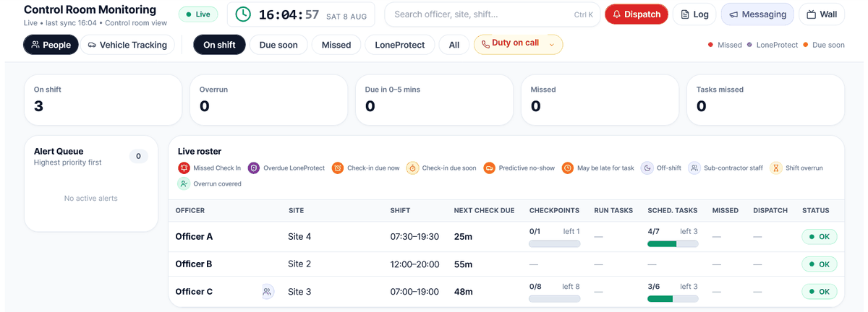This screenshot has width=868, height=312.
Task: Click the green clock icon beside the time
Action: (x=244, y=14)
